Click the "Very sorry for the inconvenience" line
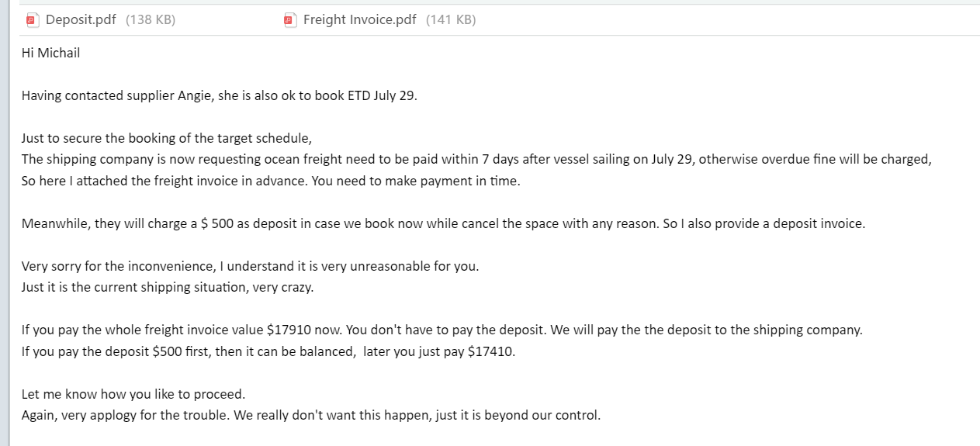980x446 pixels. [250, 266]
